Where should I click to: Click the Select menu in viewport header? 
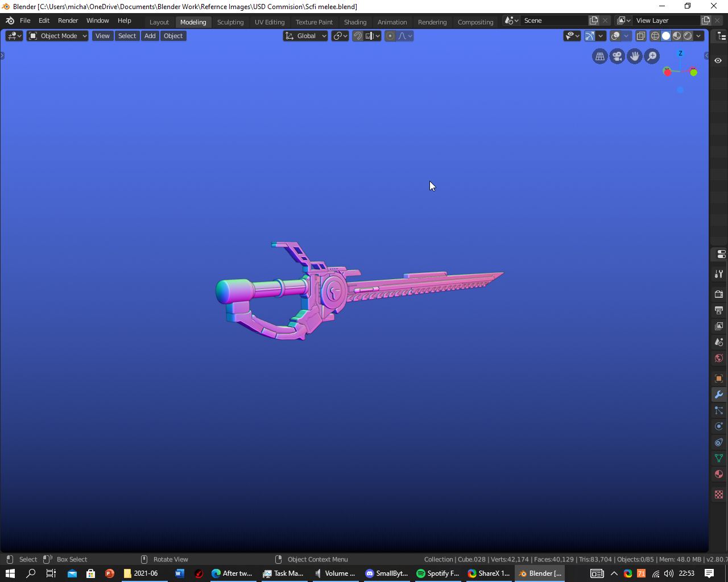(x=127, y=36)
